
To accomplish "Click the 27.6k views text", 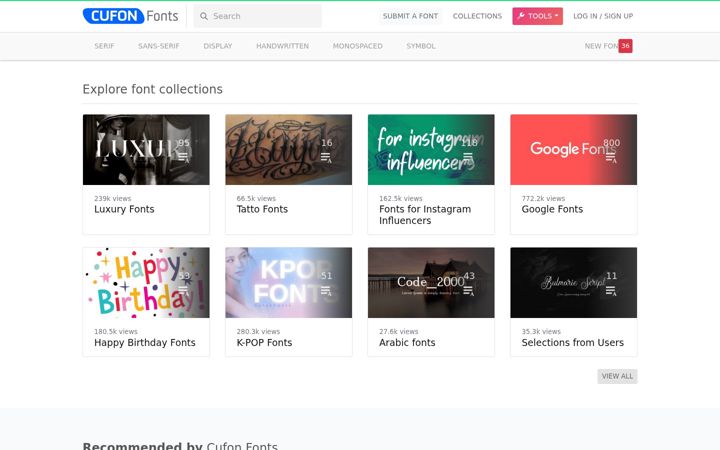I will [399, 332].
